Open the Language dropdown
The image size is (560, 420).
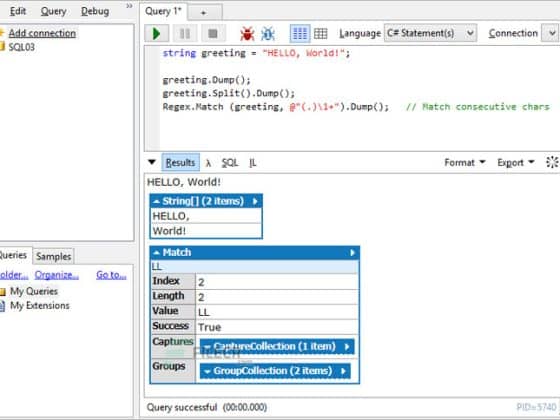(x=430, y=33)
